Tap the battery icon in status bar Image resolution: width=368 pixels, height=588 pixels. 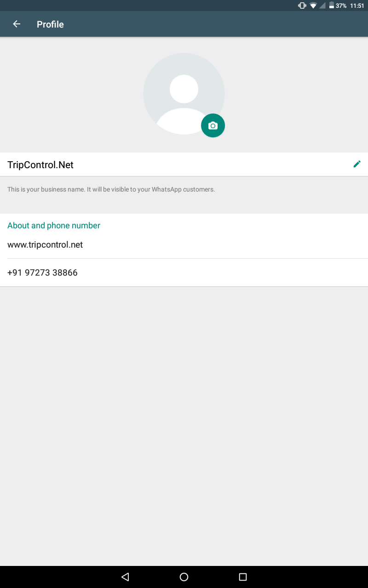[331, 6]
